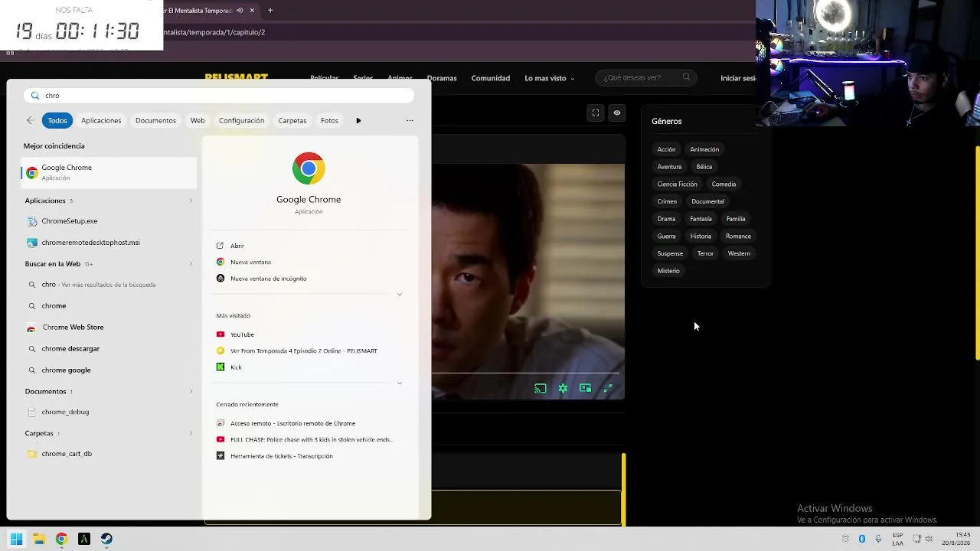Expand the Buscar en la Web section
This screenshot has width=980, height=551.
(191, 264)
